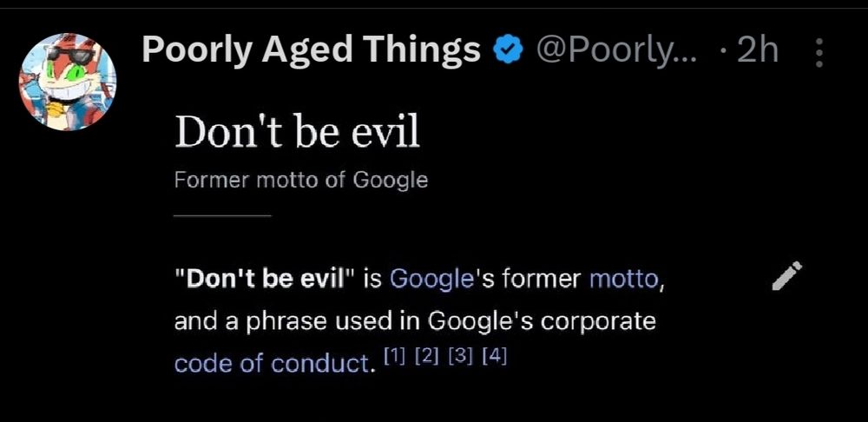The width and height of the screenshot is (868, 422).
Task: Open the Poorly Aged Things account name
Action: click(x=311, y=49)
